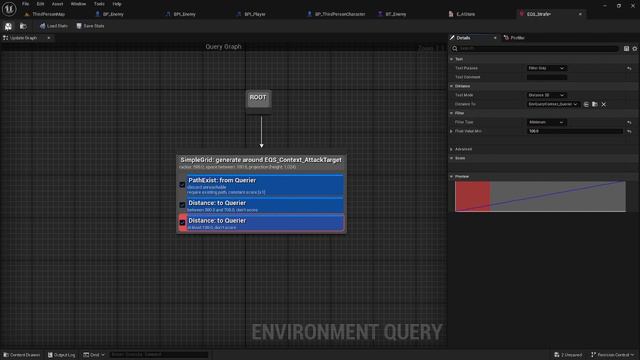Viewport: 640px width, 360px height.
Task: Open the Asset menu
Action: [57, 4]
